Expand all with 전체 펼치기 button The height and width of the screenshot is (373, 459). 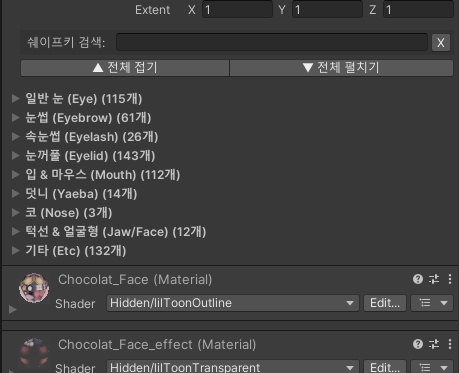[341, 68]
